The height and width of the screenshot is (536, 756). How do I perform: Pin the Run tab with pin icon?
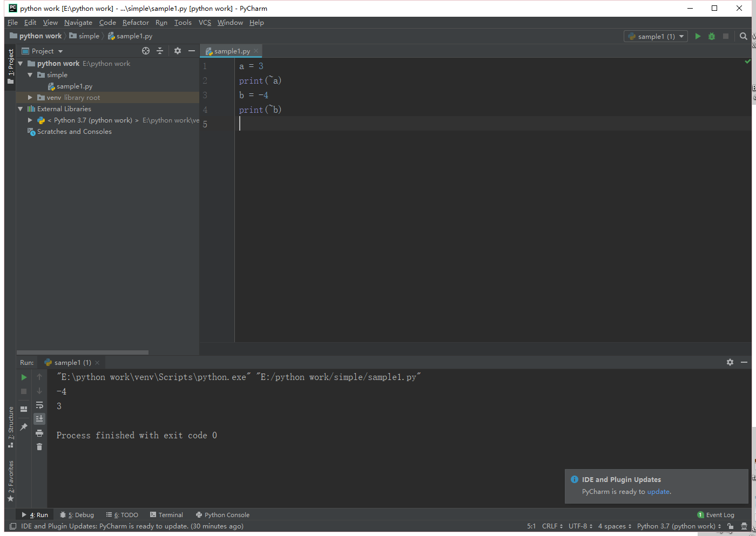click(x=24, y=427)
